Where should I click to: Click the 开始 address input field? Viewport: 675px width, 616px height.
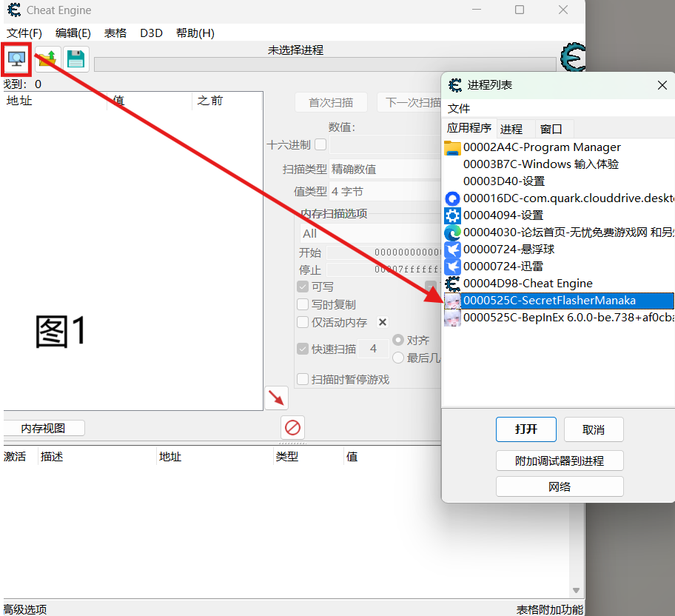pyautogui.click(x=384, y=252)
